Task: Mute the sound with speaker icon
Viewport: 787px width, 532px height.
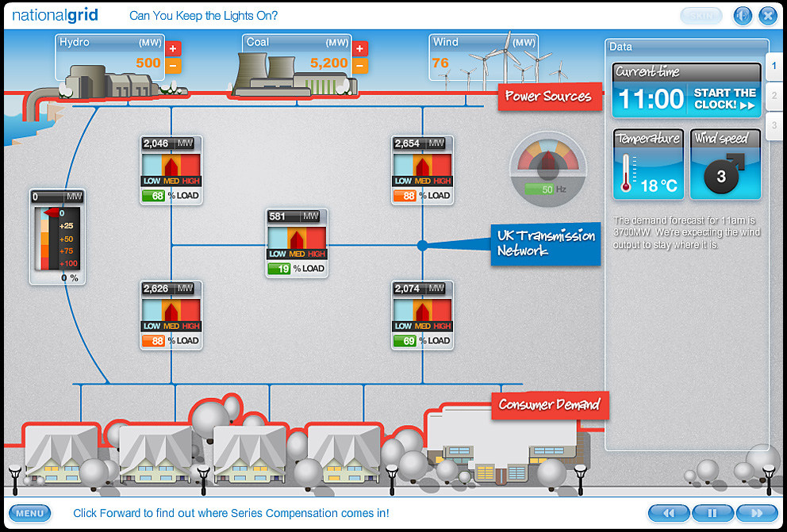Action: coord(743,15)
